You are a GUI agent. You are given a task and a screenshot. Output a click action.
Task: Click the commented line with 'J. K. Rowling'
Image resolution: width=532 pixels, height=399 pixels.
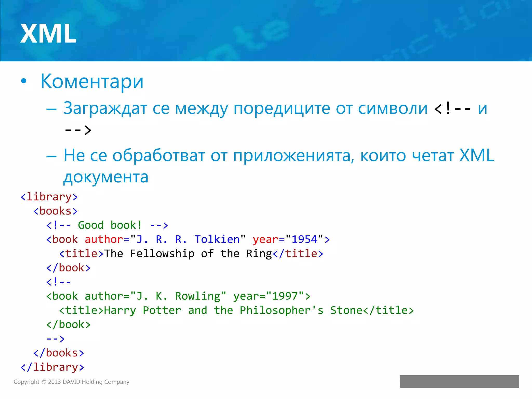click(x=178, y=296)
